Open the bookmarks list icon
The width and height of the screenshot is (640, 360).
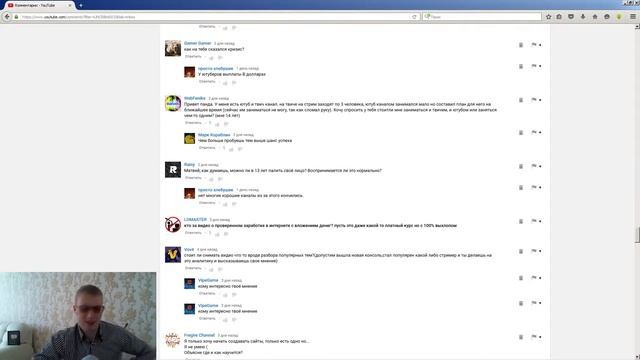pos(559,17)
